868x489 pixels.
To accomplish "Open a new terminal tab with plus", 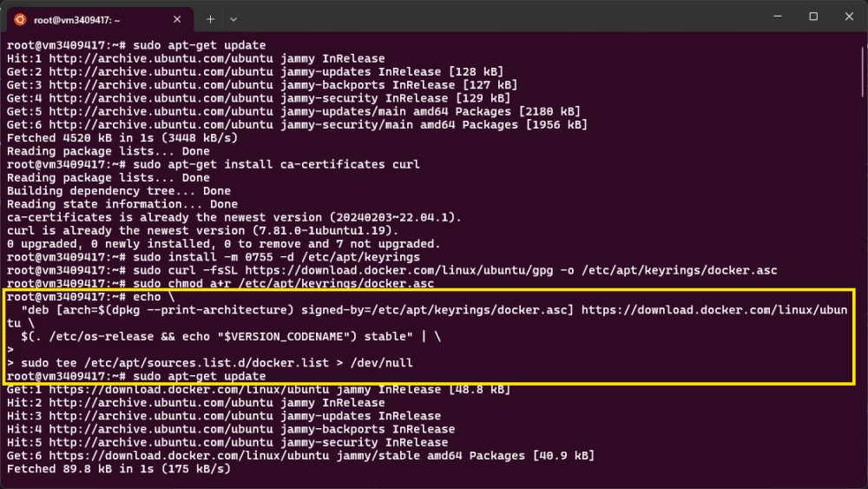I will (210, 19).
